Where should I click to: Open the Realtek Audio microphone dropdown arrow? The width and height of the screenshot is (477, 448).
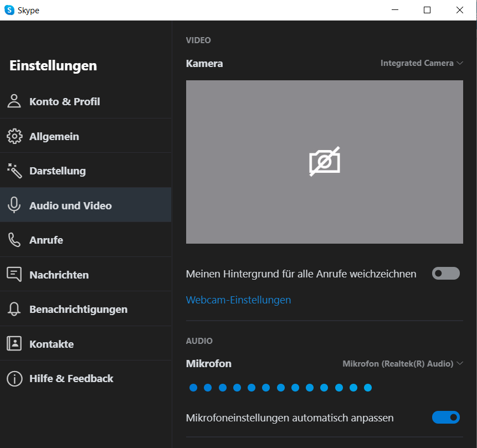tap(460, 363)
